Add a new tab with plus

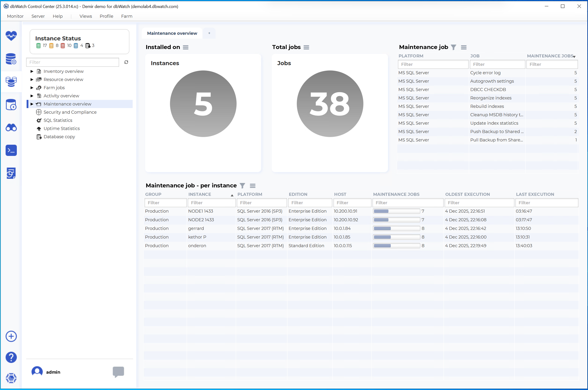(x=209, y=33)
